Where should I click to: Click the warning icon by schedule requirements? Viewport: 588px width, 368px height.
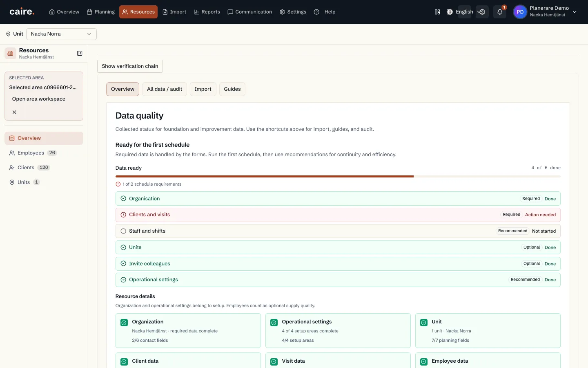click(118, 184)
